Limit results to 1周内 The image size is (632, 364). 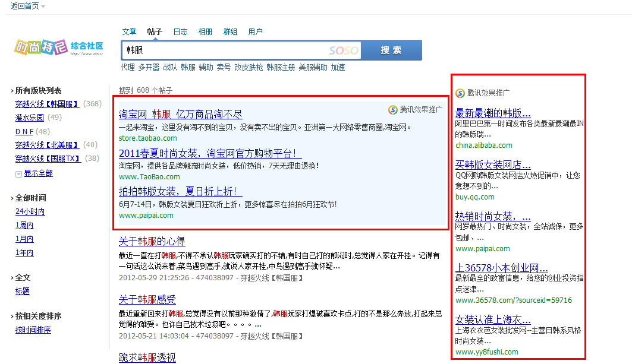[24, 226]
